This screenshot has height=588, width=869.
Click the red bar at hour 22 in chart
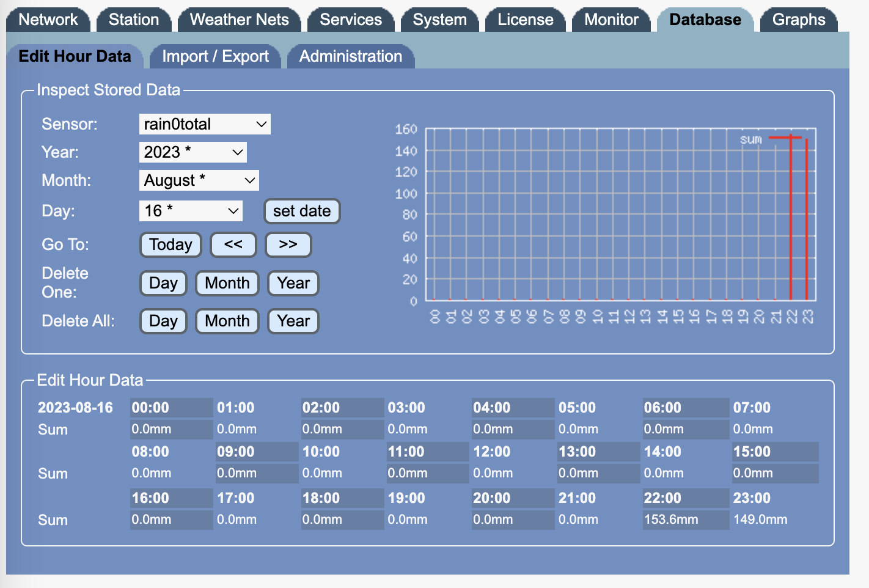pyautogui.click(x=791, y=217)
